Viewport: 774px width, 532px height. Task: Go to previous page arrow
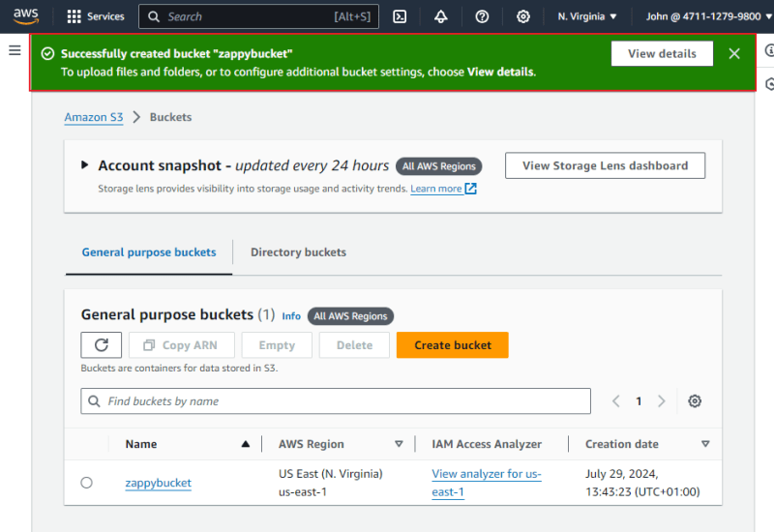(615, 400)
